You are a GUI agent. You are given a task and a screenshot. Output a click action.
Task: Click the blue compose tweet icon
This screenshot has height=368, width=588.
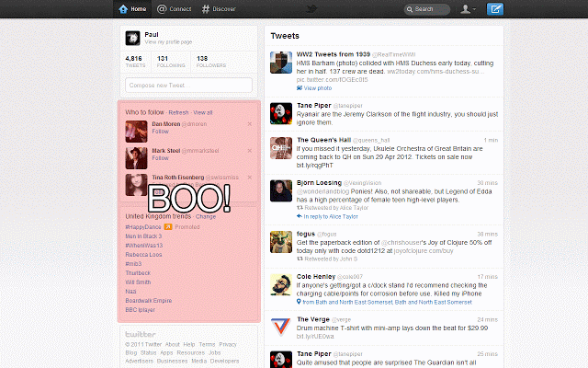[495, 8]
